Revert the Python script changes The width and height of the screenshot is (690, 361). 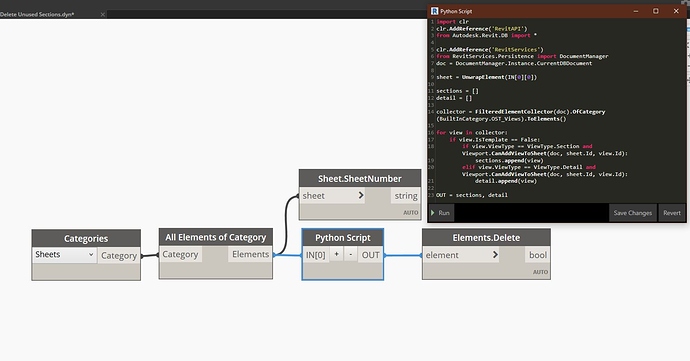pyautogui.click(x=672, y=213)
